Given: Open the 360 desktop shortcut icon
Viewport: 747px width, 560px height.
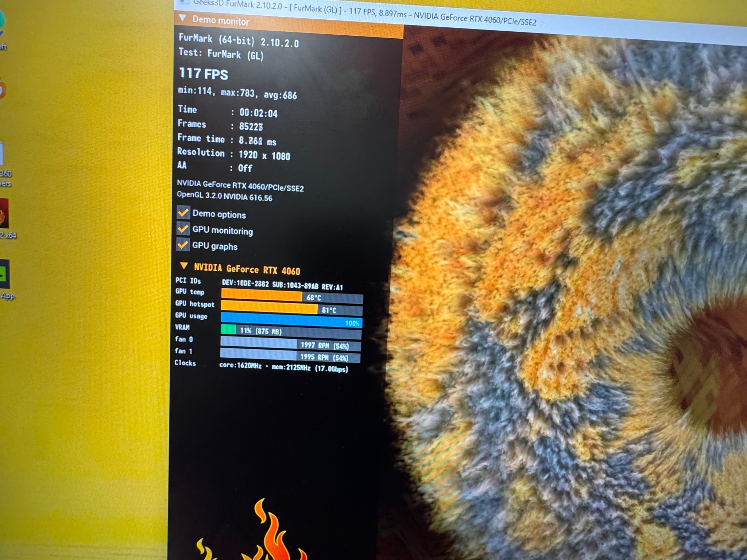Looking at the screenshot, I should [x=2, y=153].
